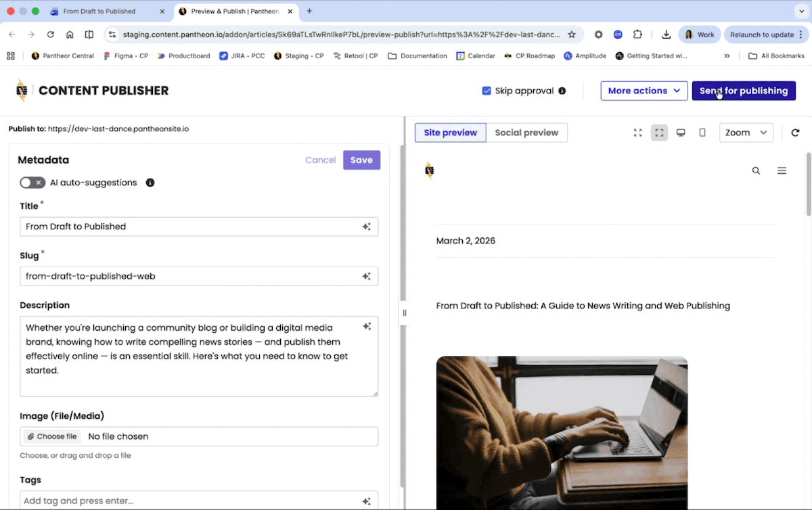Open the search icon in site preview
Image resolution: width=812 pixels, height=510 pixels.
(756, 171)
